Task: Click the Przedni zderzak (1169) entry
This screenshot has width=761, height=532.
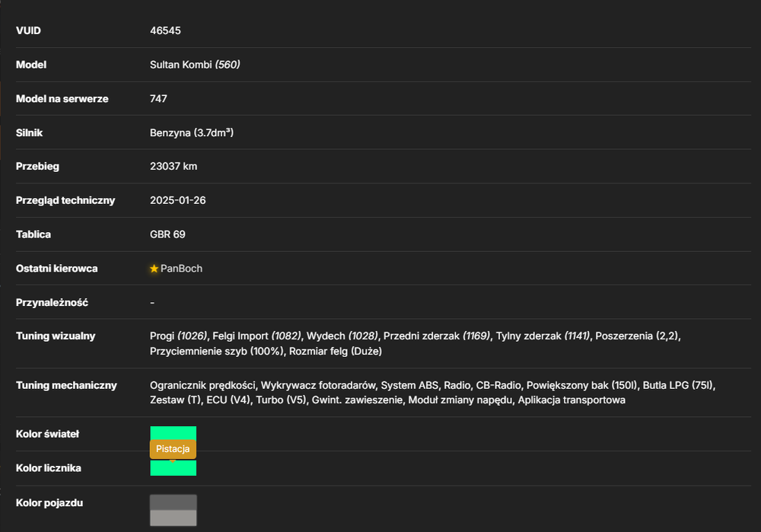Action: pyautogui.click(x=437, y=336)
